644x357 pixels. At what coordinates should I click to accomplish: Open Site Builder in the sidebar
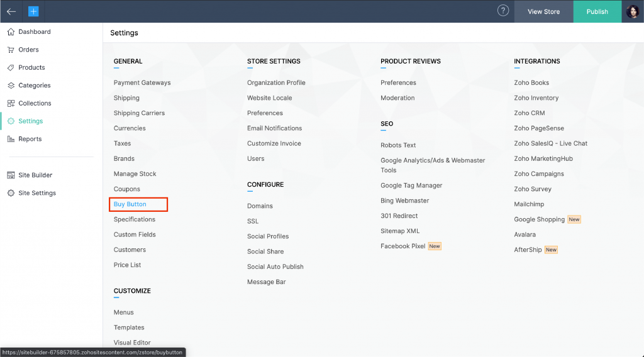point(35,175)
